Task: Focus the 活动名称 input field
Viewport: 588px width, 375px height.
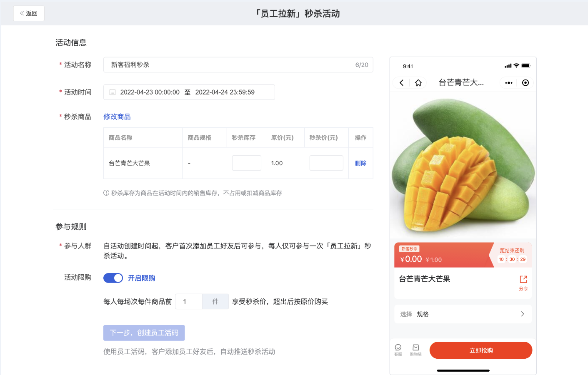Action: point(238,65)
